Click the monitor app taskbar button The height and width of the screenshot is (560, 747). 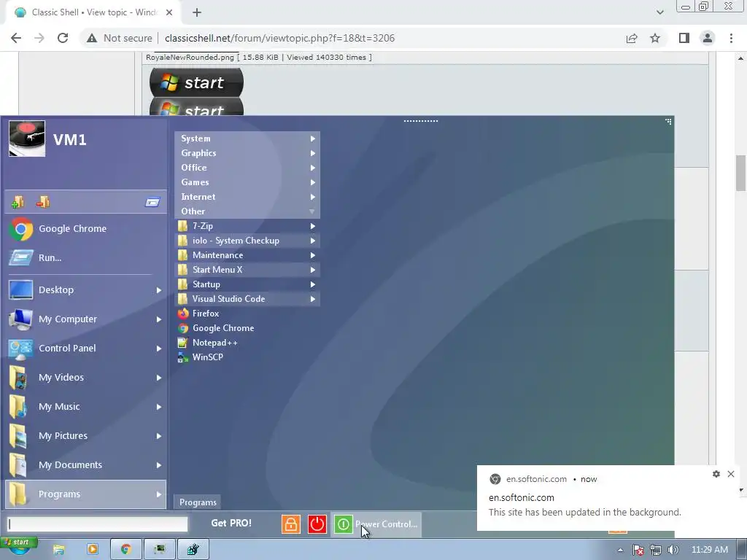tap(160, 550)
